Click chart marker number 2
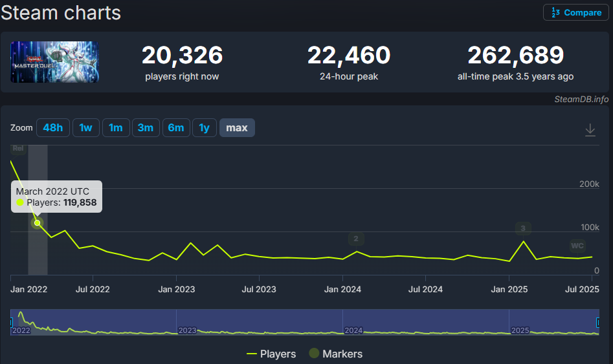 tap(356, 239)
